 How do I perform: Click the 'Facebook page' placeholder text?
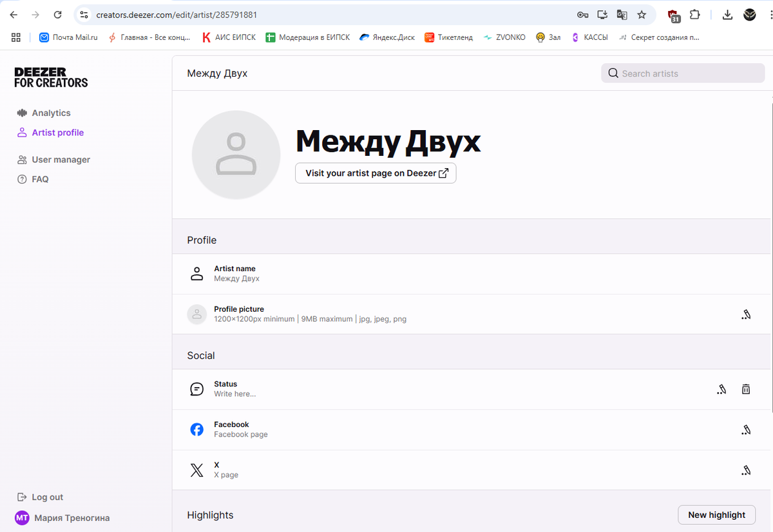point(241,434)
